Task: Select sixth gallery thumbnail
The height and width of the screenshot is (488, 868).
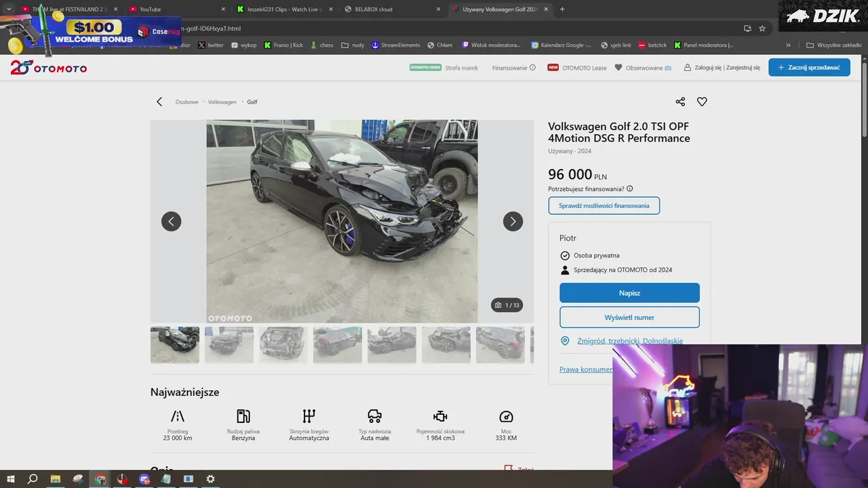Action: click(x=446, y=345)
